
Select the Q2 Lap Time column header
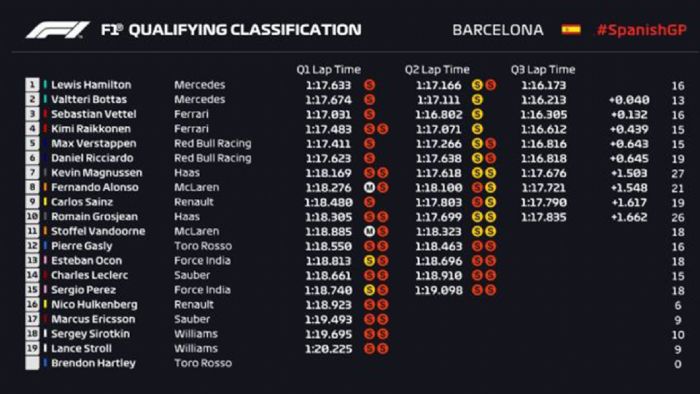click(437, 70)
